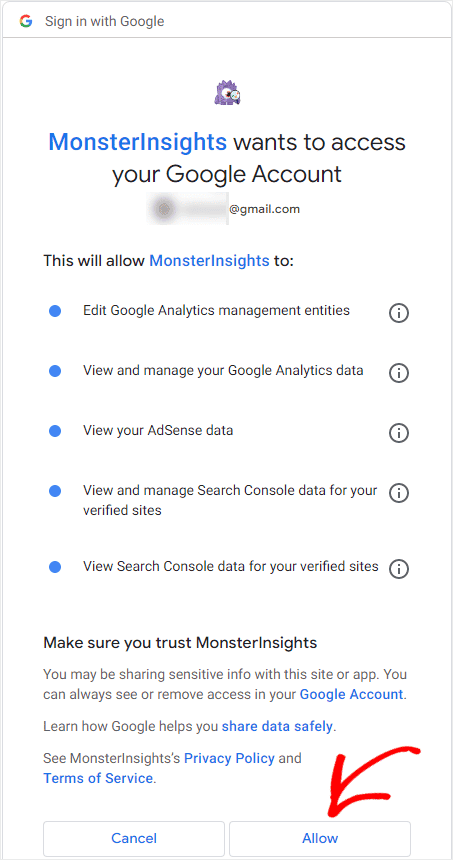Open info for View and manage Analytics data

(399, 373)
